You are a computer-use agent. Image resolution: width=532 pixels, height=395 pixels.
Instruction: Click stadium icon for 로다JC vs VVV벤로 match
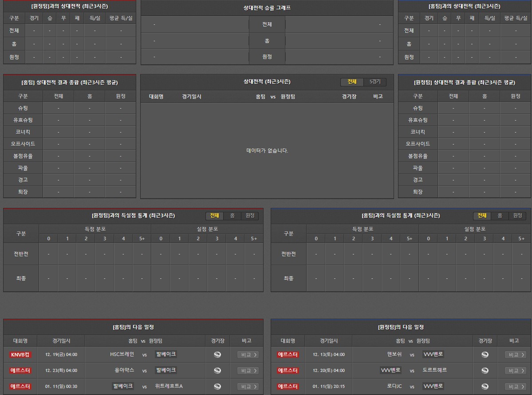click(485, 387)
